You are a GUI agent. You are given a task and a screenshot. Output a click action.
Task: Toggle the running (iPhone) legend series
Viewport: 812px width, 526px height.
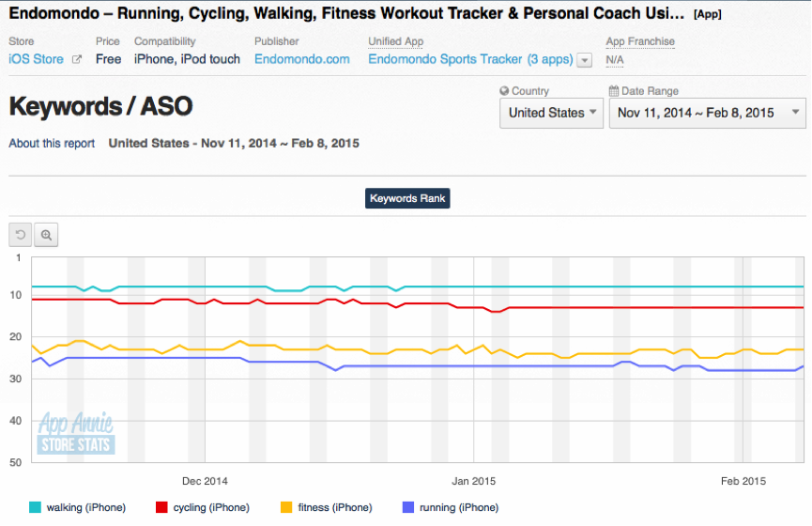point(458,507)
